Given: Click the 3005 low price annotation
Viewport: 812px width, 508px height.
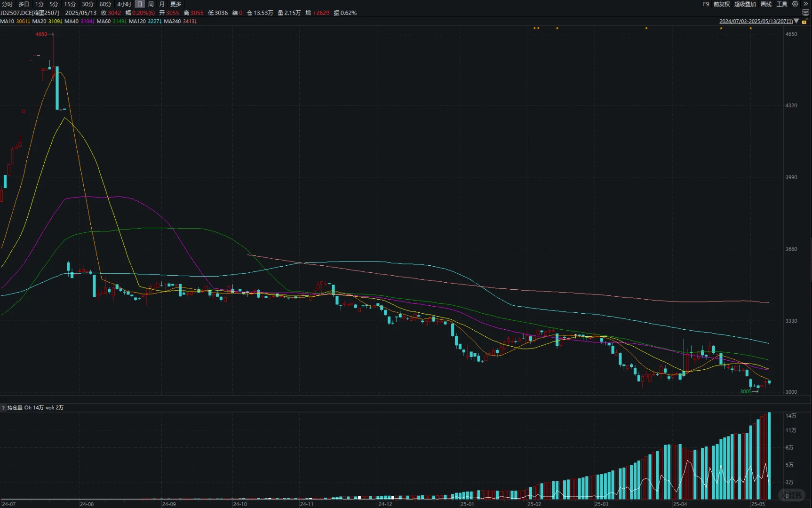Looking at the screenshot, I should (746, 391).
